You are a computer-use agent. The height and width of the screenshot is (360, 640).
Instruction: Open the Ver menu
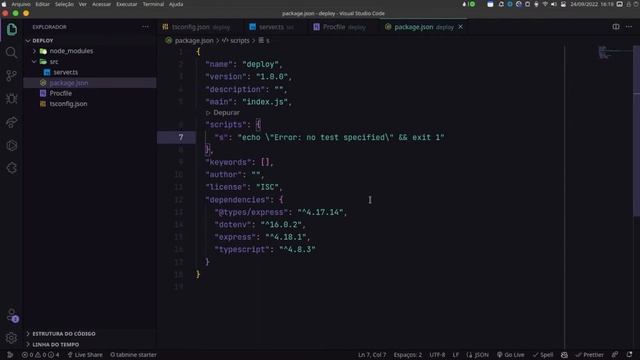[x=82, y=4]
